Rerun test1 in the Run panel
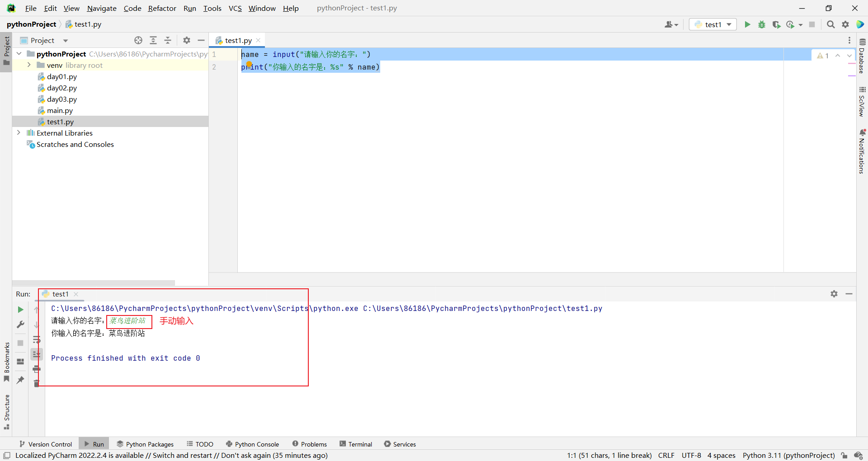The width and height of the screenshot is (868, 461). (20, 310)
